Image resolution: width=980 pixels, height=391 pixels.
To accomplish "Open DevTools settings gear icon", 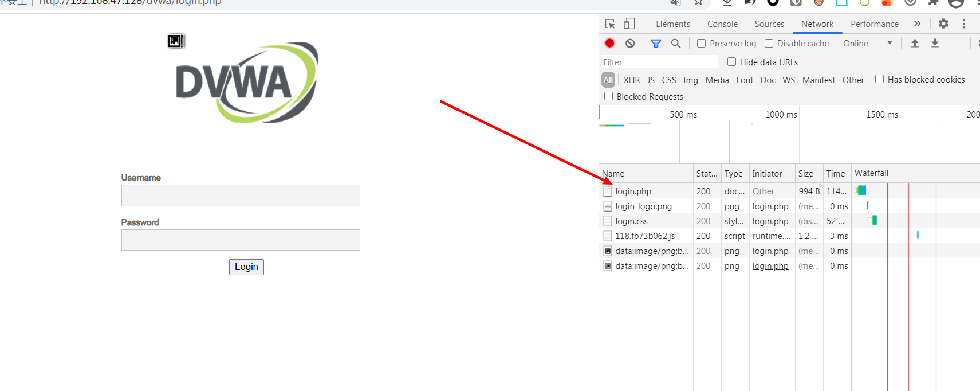I will tap(943, 24).
